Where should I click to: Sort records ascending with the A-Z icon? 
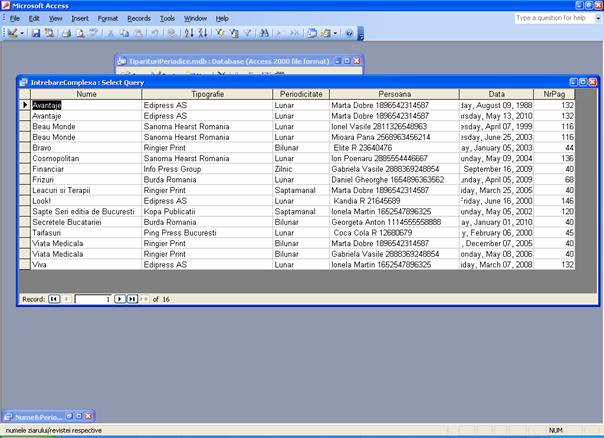point(189,33)
